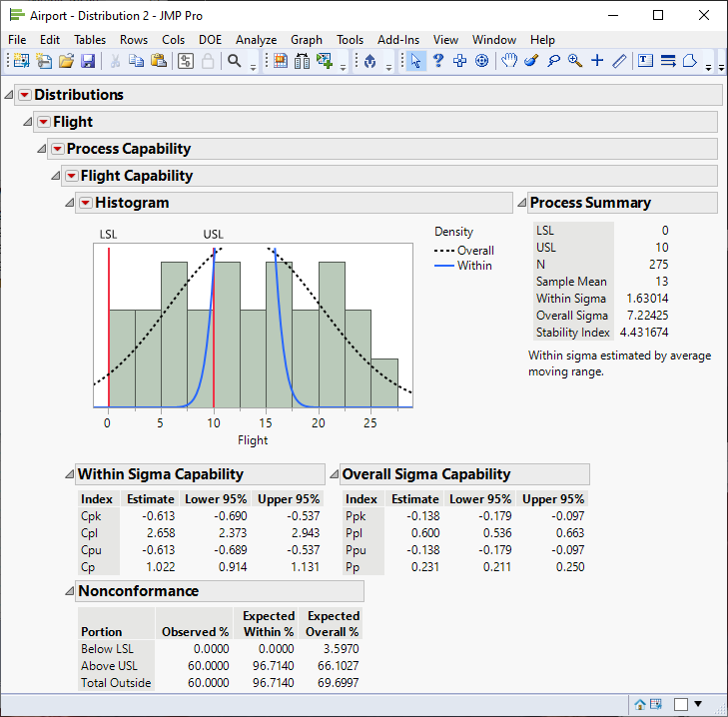The image size is (728, 717).
Task: Collapse the Nonconformance outline
Action: [x=69, y=591]
